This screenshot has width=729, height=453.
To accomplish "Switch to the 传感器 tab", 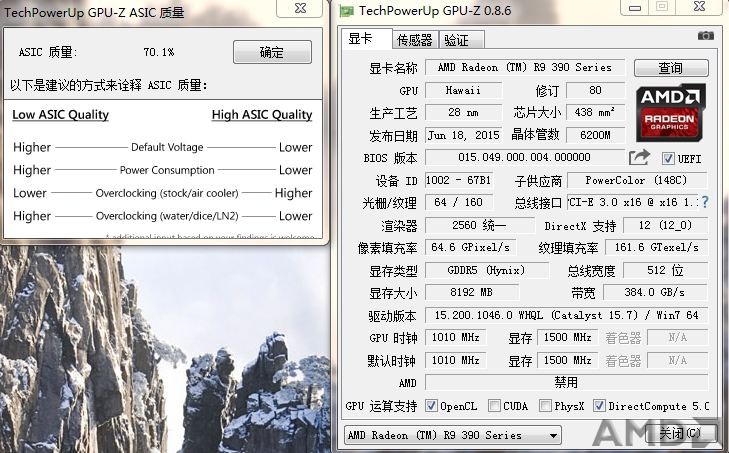I will click(x=415, y=40).
